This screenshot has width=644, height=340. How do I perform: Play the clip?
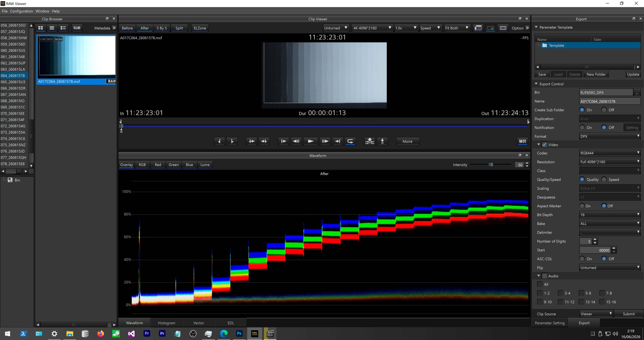click(x=310, y=141)
